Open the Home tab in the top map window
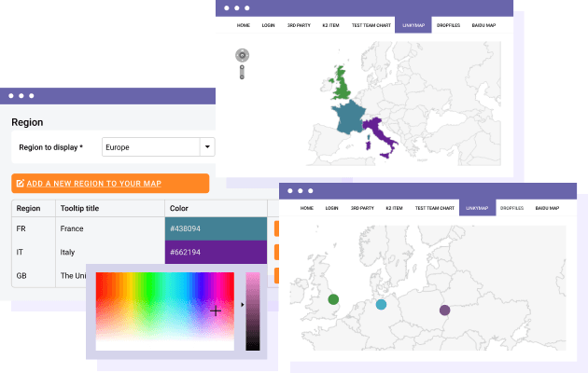The height and width of the screenshot is (373, 588). click(244, 26)
